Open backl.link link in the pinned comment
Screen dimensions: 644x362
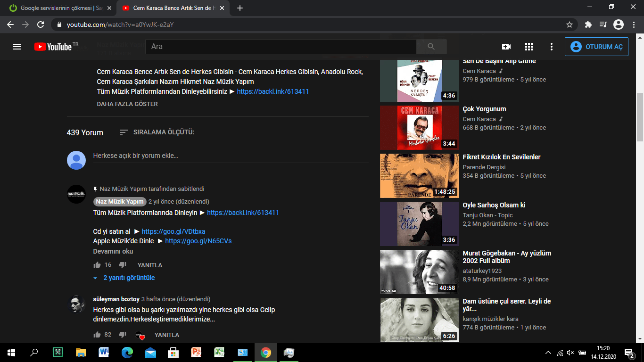pos(243,213)
